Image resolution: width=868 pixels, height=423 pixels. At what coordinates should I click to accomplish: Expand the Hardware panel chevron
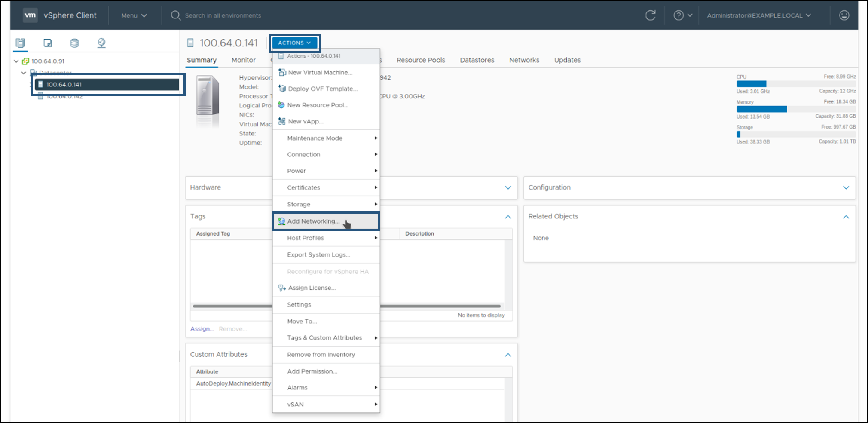(508, 187)
